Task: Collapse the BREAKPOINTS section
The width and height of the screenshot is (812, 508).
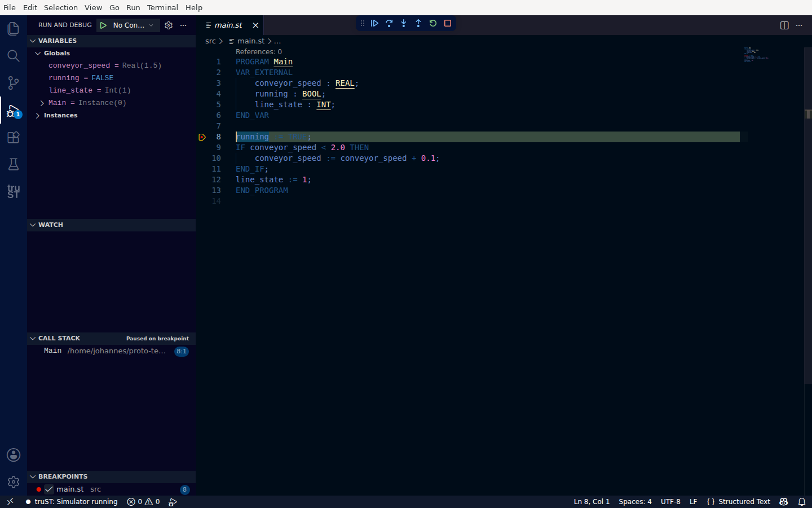Action: pyautogui.click(x=111, y=476)
